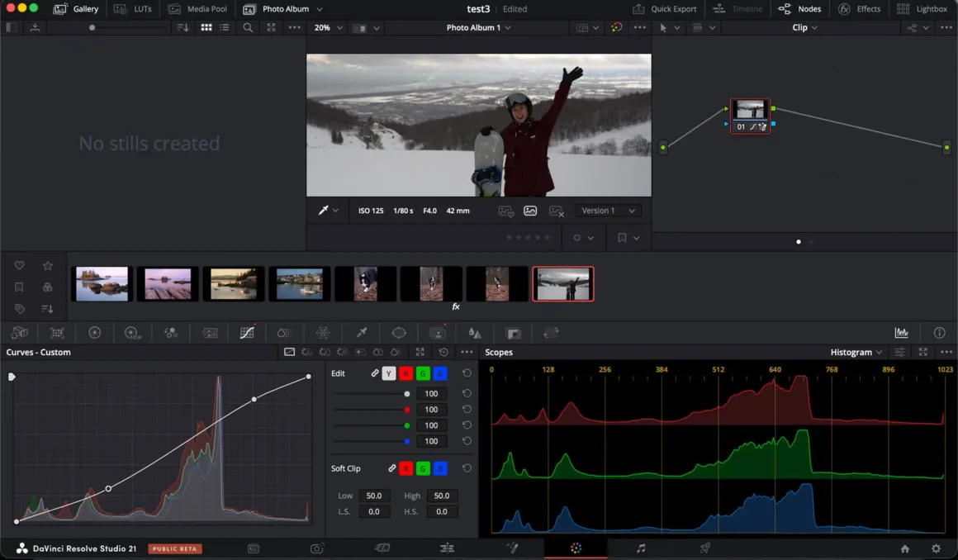958x560 pixels.
Task: Switch to the LUTs tab
Action: [135, 9]
